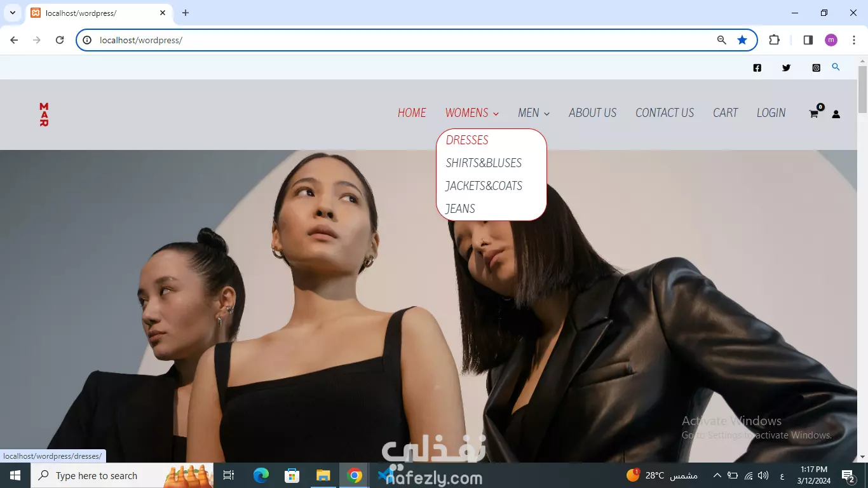
Task: Open the Chrome taskbar icon
Action: [x=355, y=475]
